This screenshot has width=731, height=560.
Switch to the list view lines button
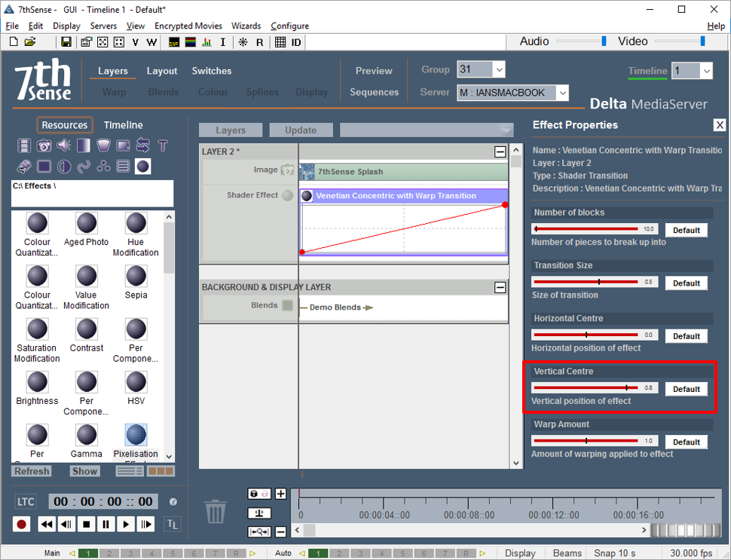[x=130, y=471]
